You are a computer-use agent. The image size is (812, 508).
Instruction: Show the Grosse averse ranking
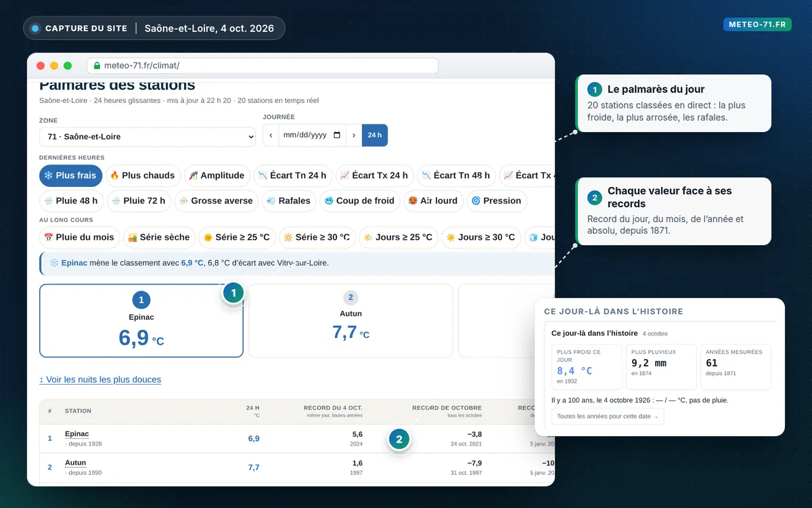pyautogui.click(x=217, y=200)
